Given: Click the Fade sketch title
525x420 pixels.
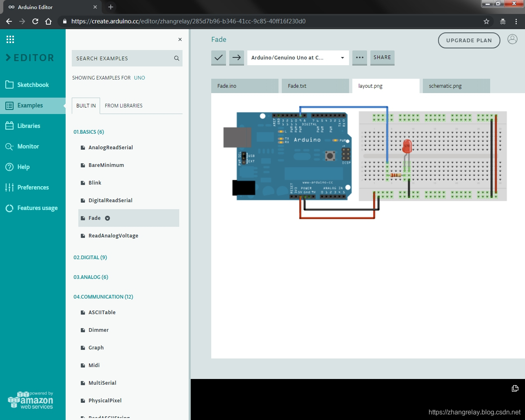Looking at the screenshot, I should [x=219, y=39].
